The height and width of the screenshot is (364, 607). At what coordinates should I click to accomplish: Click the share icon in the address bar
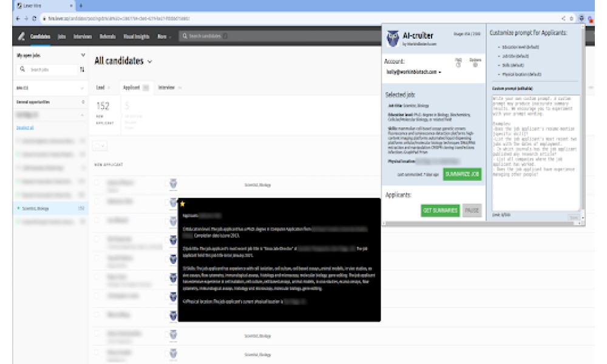563,19
